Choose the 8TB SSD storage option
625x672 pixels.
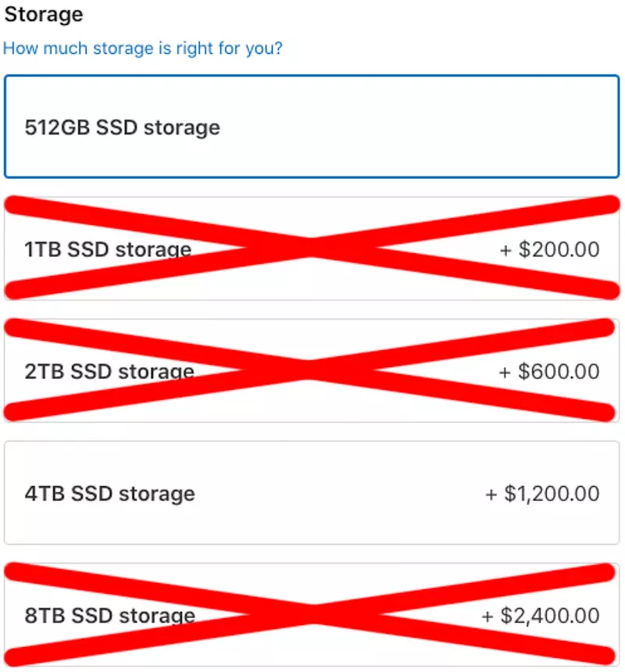click(x=312, y=615)
